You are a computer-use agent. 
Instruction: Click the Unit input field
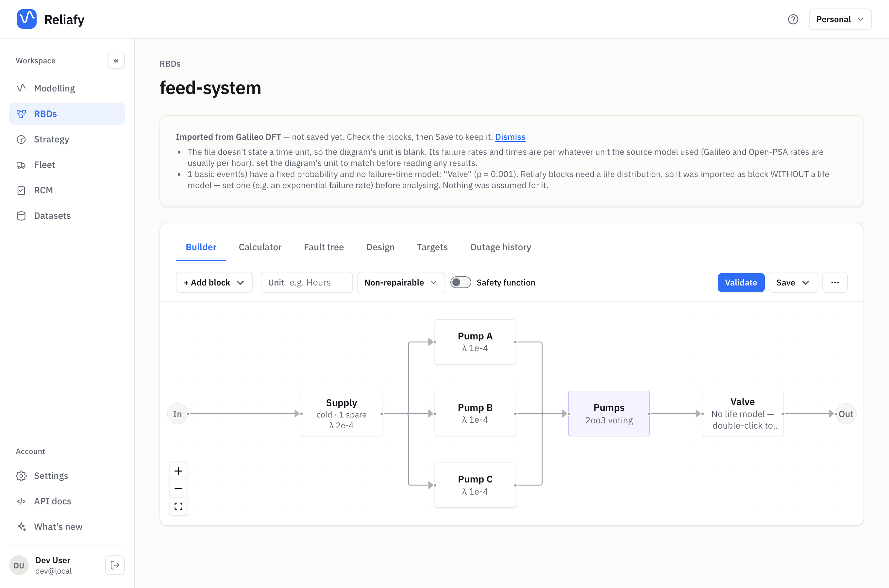click(307, 282)
